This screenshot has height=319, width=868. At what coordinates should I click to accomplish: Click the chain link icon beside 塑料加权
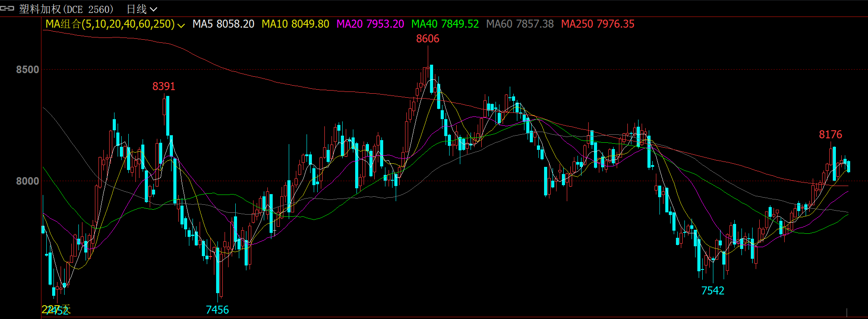(x=7, y=8)
